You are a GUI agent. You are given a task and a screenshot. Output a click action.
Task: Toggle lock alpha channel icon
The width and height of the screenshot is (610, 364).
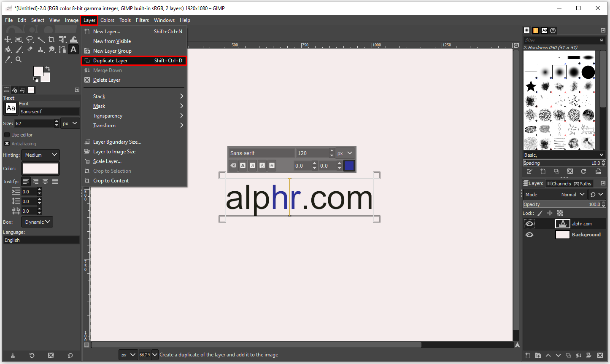560,213
